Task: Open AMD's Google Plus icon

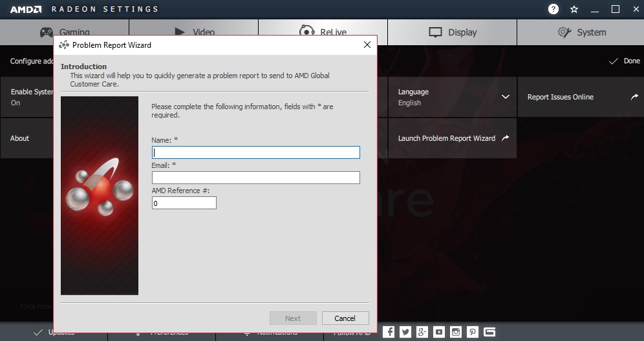Action: pyautogui.click(x=422, y=332)
